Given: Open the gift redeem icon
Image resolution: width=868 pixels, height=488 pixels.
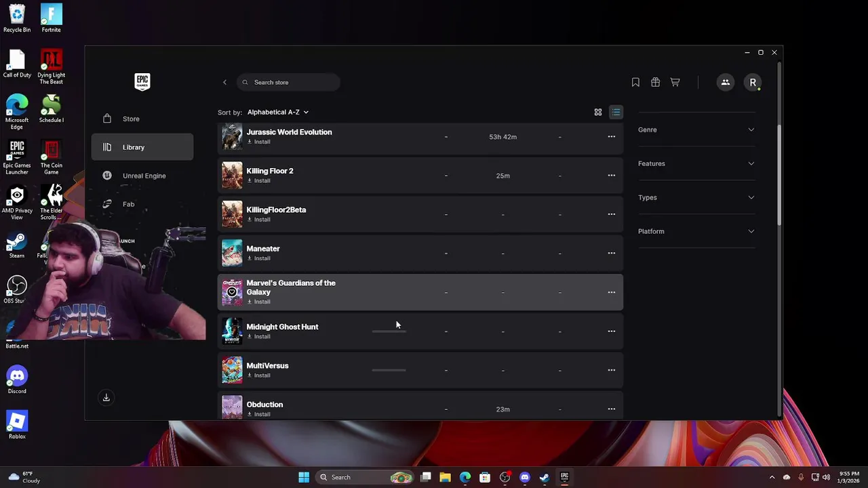Looking at the screenshot, I should click(x=655, y=82).
